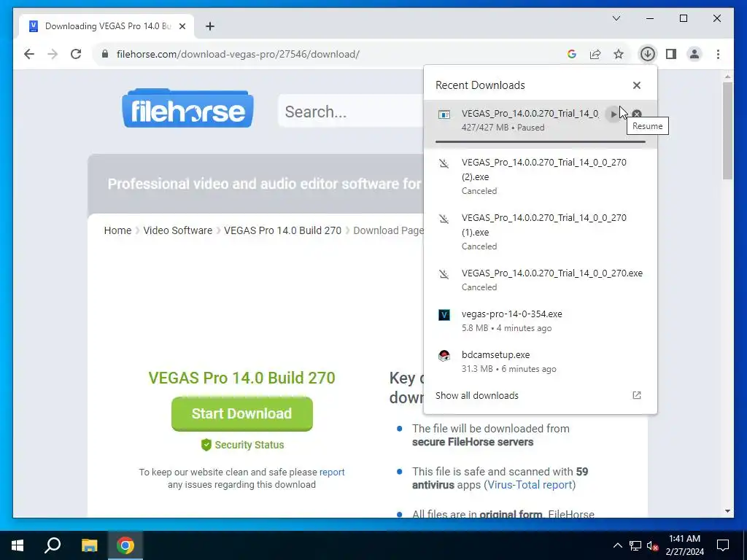Select the Downloading VEGAS Pro tab
Image resolution: width=747 pixels, height=560 pixels.
[107, 26]
